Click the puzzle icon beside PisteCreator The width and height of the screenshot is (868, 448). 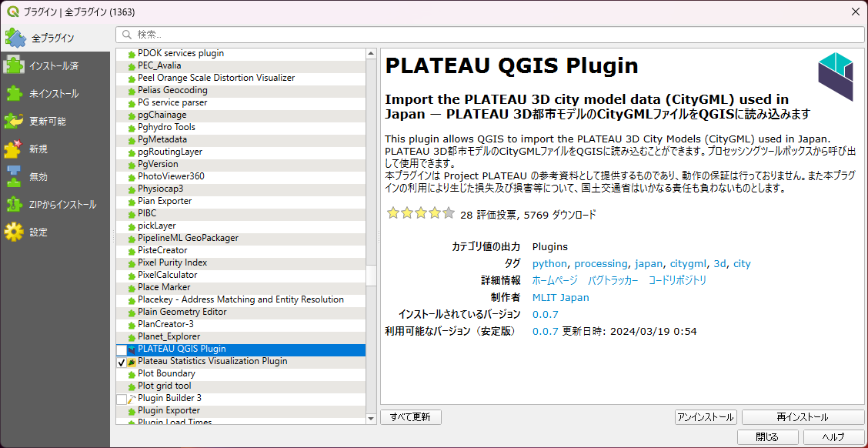pos(132,251)
